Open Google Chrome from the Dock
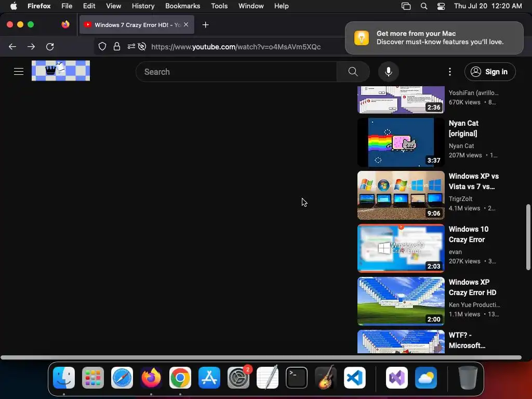This screenshot has height=399, width=532. [x=180, y=378]
